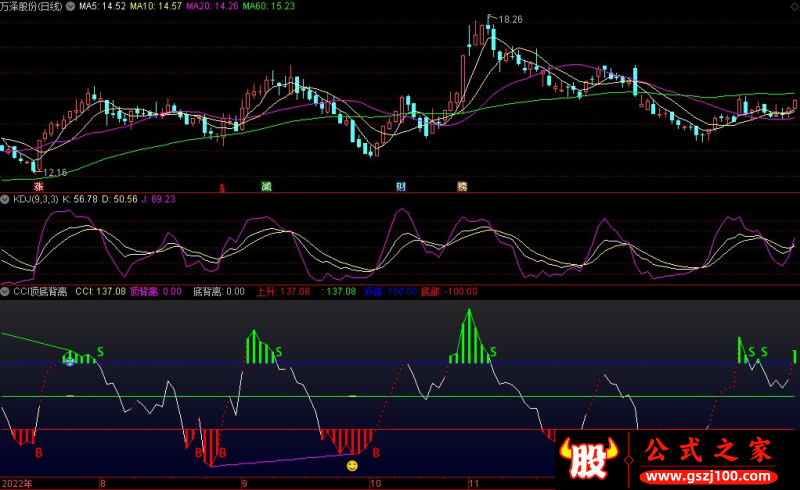
Task: Click the yellow smiley face signal icon
Action: pos(352,465)
